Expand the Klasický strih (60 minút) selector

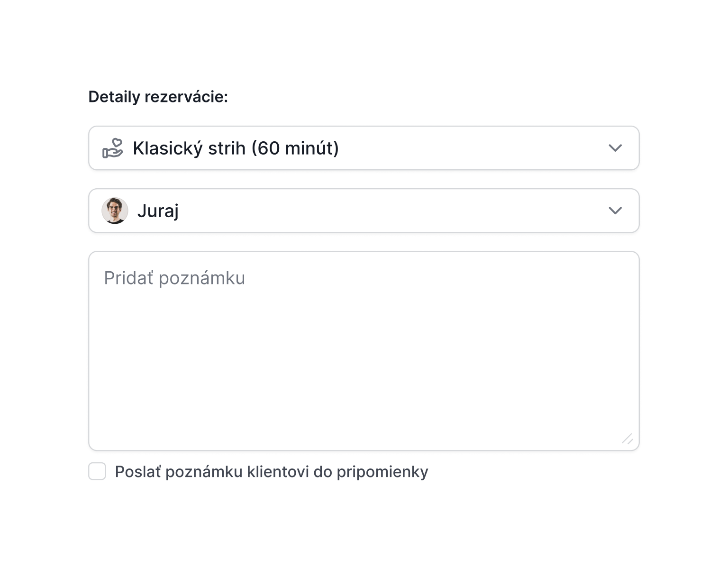click(x=363, y=148)
